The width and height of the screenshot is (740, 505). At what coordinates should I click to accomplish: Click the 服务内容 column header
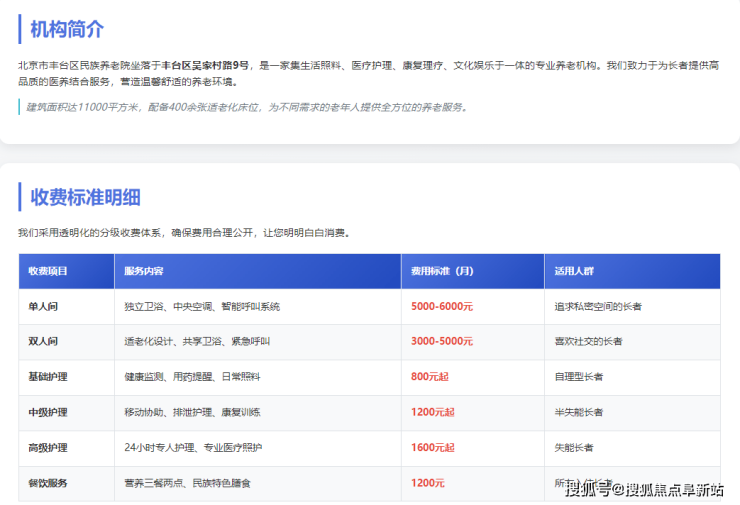pos(144,271)
